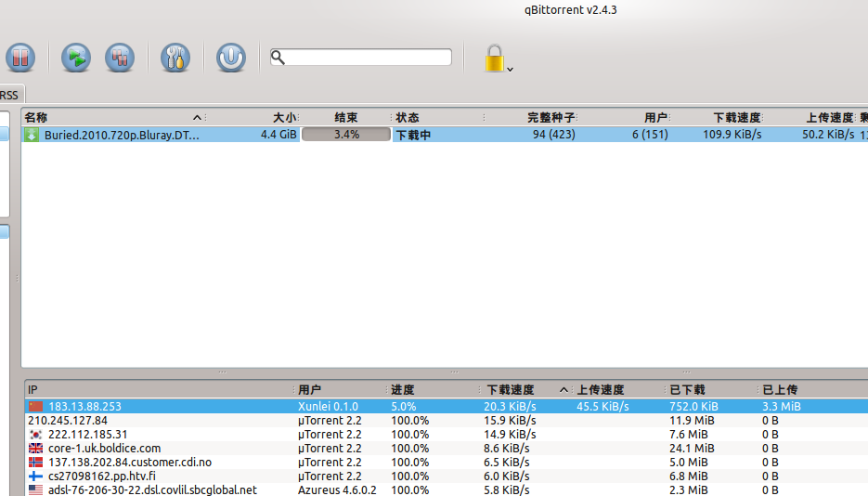Click the Azureus 4.6.0.2 client cell

click(337, 489)
